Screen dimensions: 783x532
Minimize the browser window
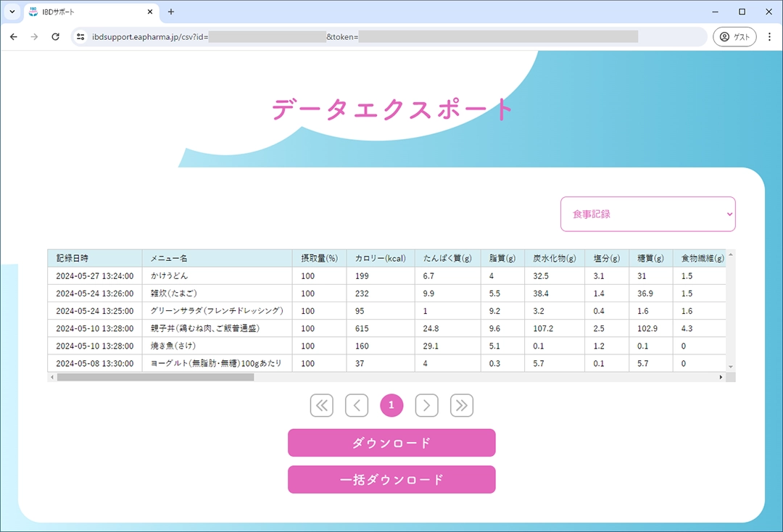coord(715,12)
